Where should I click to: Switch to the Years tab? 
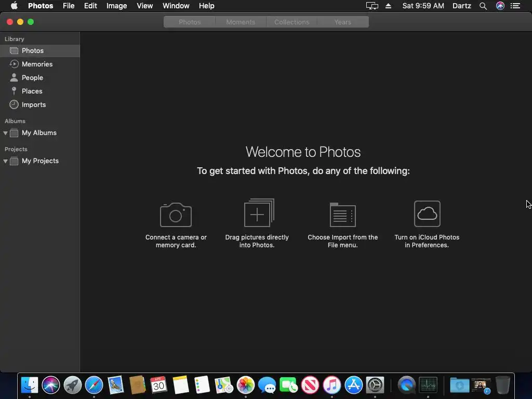(343, 22)
